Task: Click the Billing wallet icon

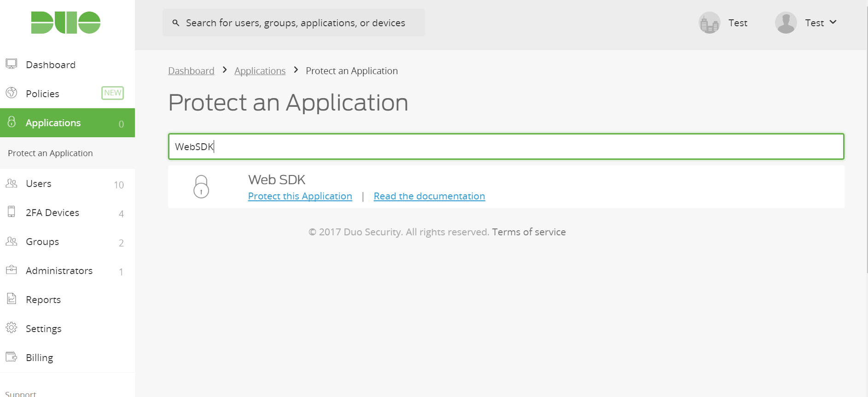Action: [x=12, y=357]
